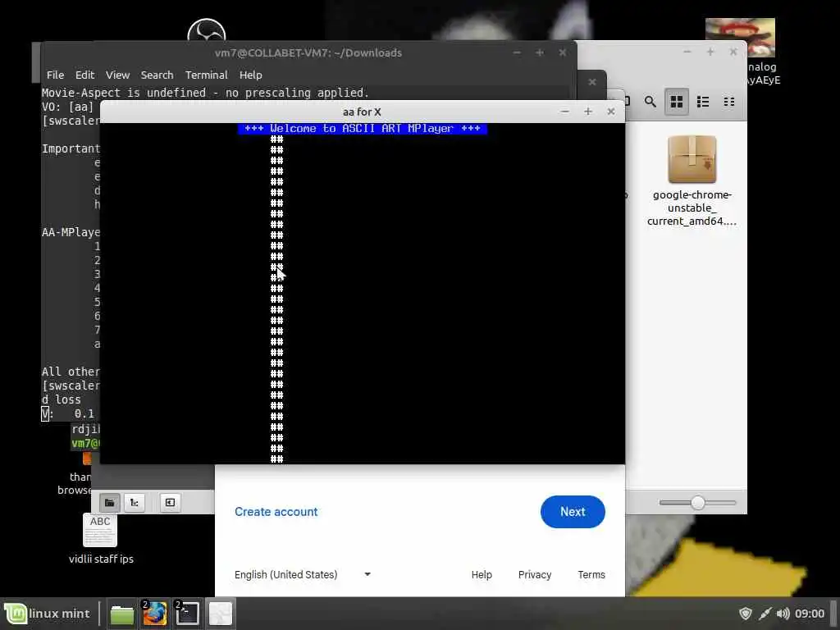Screen dimensions: 840x630
Task: Maximize the aa for X window
Action: (x=587, y=112)
